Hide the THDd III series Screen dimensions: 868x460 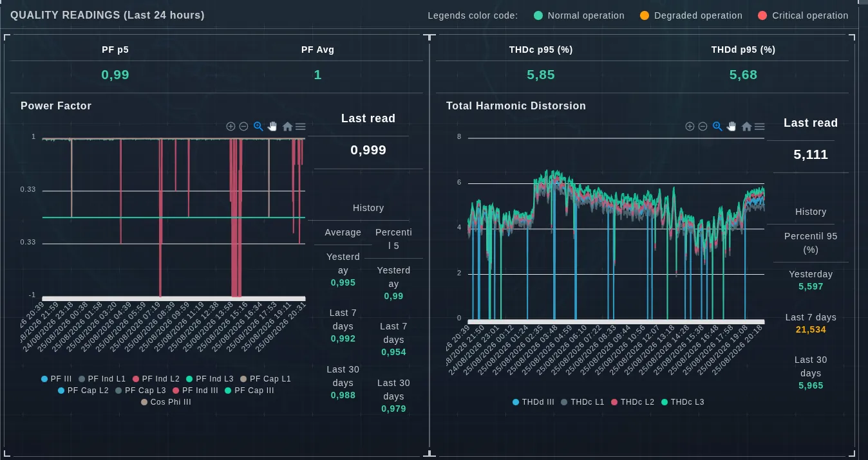[533, 402]
